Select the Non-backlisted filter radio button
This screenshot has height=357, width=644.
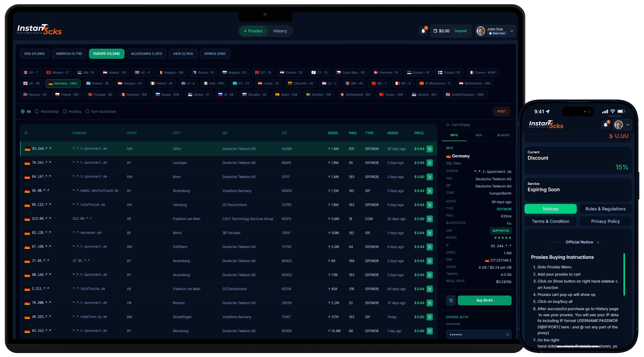[x=87, y=112]
